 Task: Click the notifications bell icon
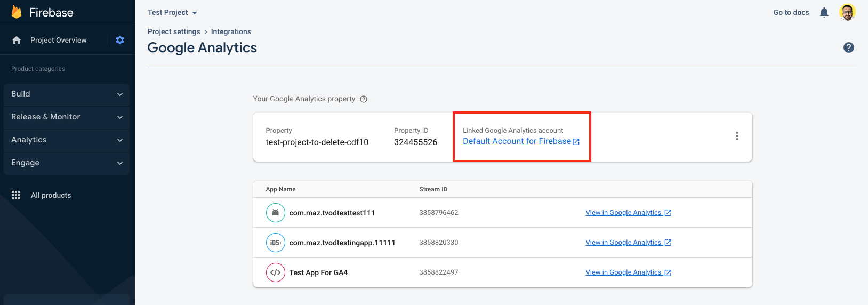[x=824, y=12]
